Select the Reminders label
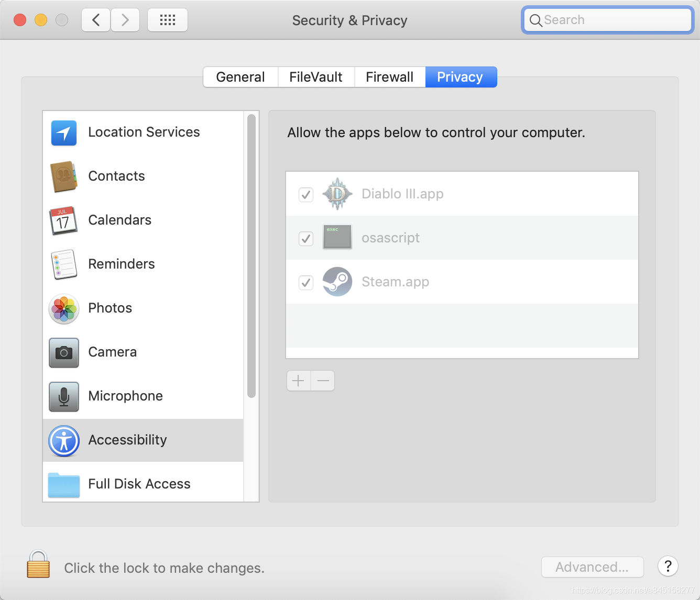Screen dimensions: 700x600 122,264
